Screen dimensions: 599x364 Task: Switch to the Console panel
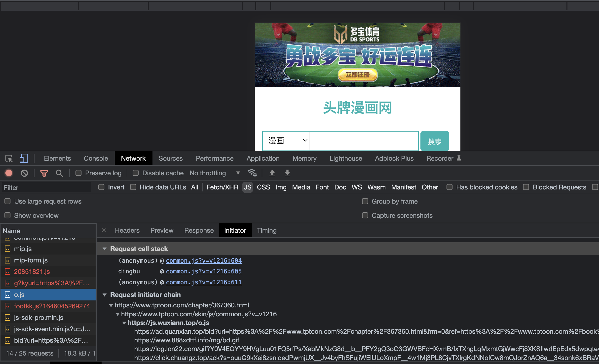[x=96, y=158]
